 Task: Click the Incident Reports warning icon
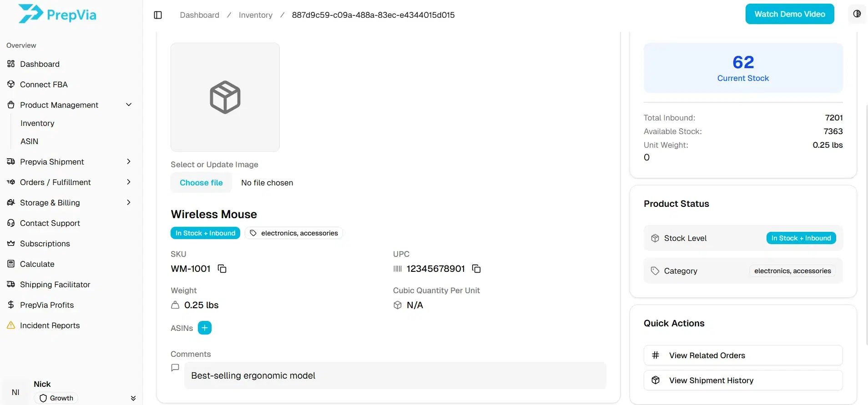10,325
